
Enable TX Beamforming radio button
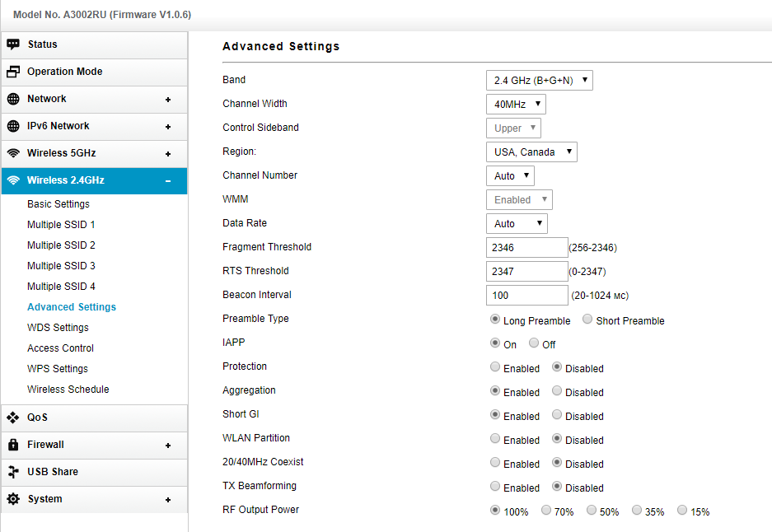[x=495, y=486]
